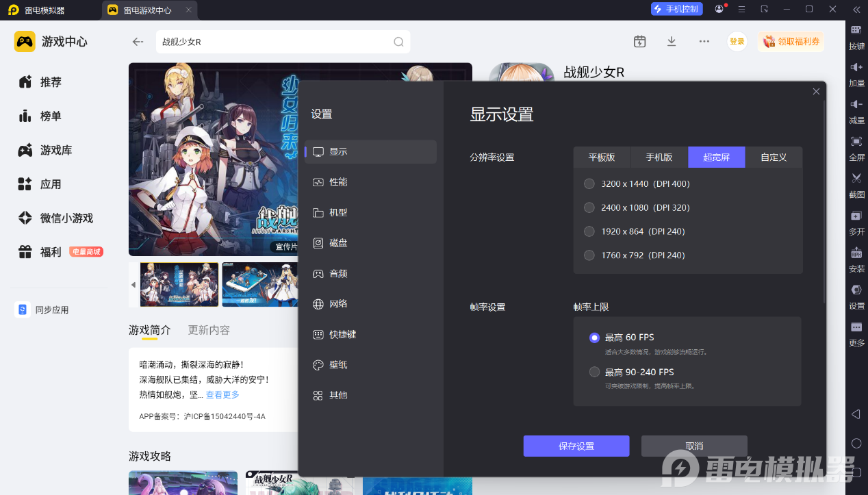The image size is (868, 495).
Task: Open 快捷键 settings category
Action: click(x=371, y=334)
